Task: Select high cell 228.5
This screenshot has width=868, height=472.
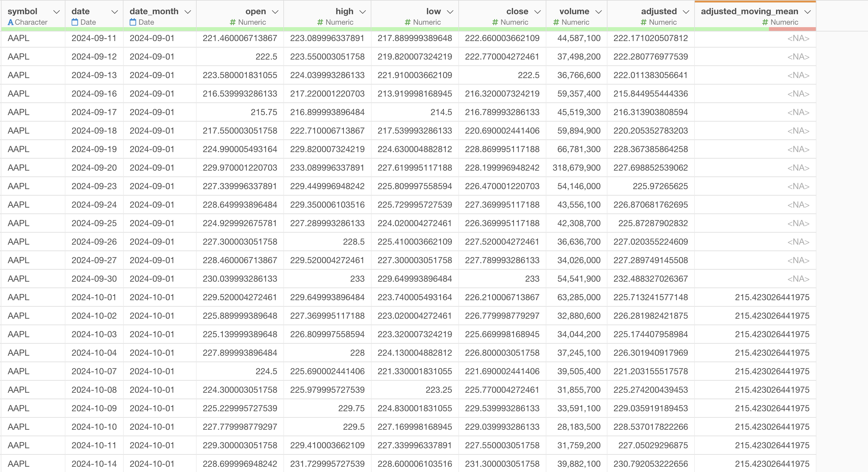Action: [327, 242]
